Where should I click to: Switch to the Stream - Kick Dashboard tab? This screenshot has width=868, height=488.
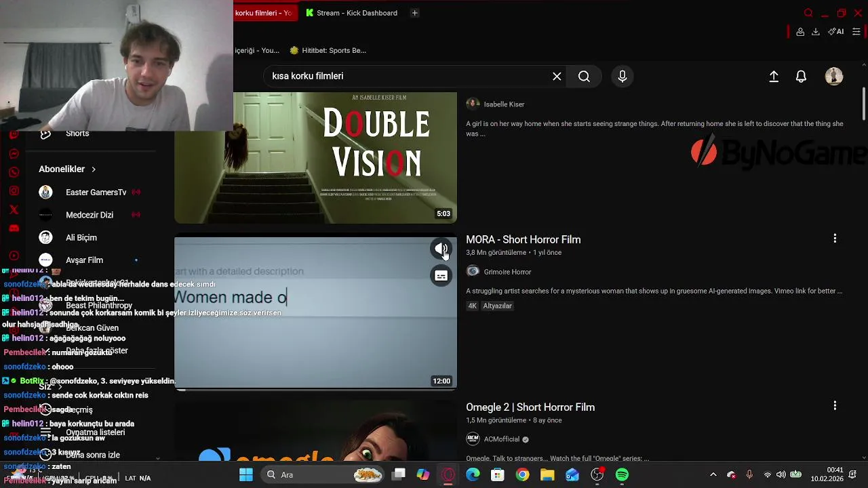pyautogui.click(x=351, y=13)
